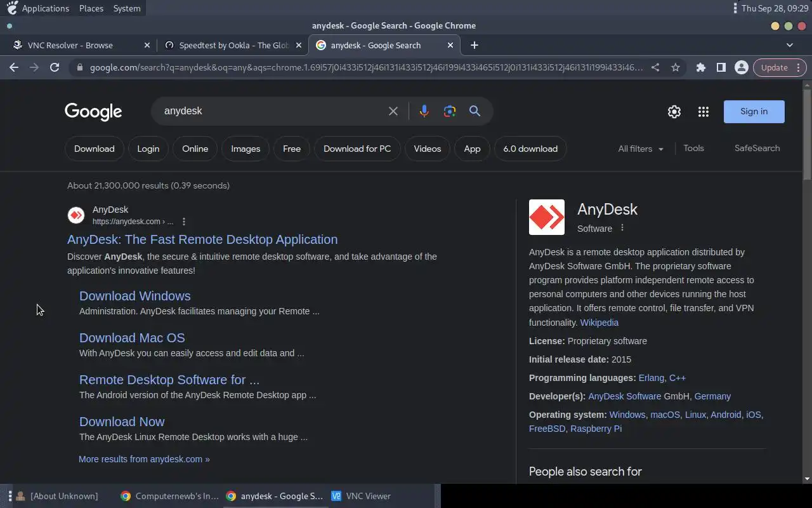Reload the current page
The image size is (812, 508).
pyautogui.click(x=55, y=67)
